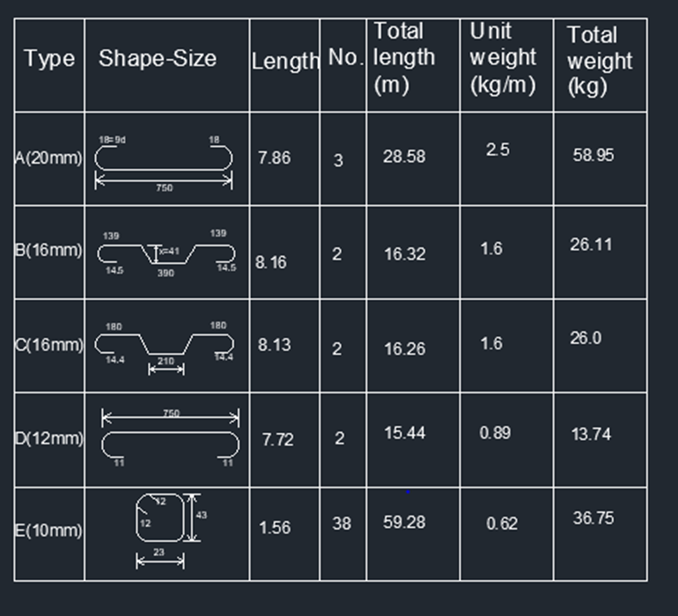Click the total weight value 58.95
This screenshot has width=678, height=616.
[593, 155]
